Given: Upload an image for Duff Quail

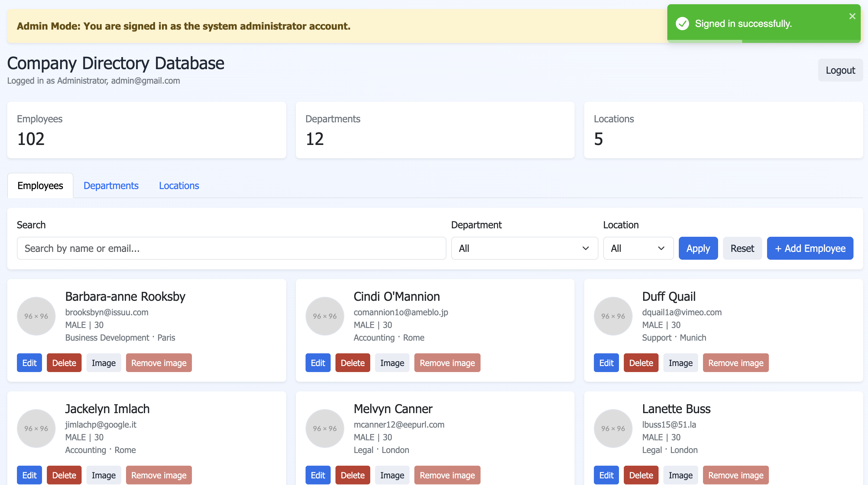Looking at the screenshot, I should tap(680, 363).
